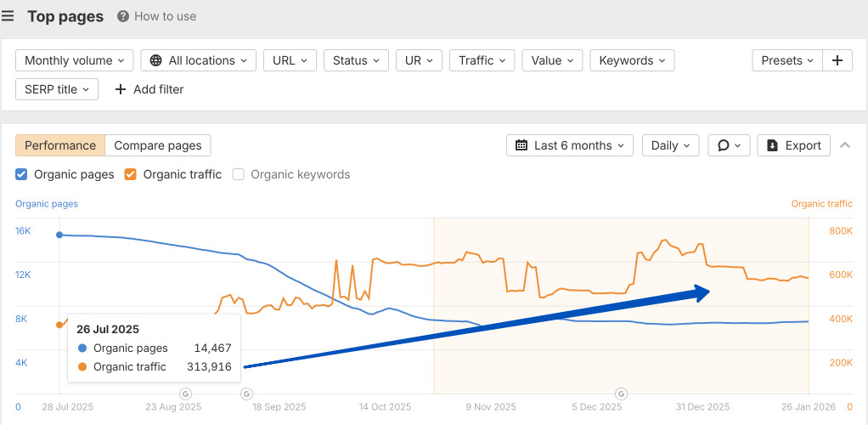The image size is (868, 425).
Task: Open the UR filter dropdown
Action: [419, 60]
